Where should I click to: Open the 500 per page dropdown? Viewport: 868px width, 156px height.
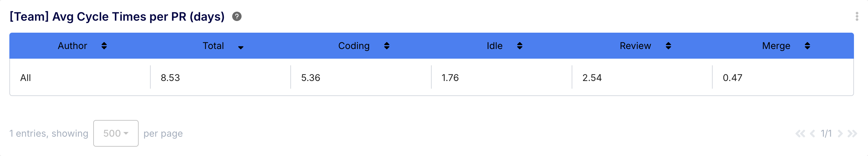pyautogui.click(x=116, y=133)
